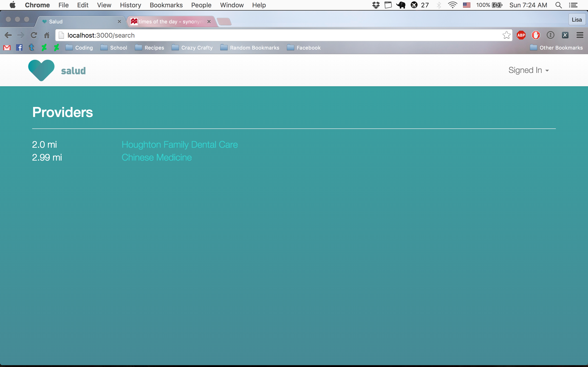Expand the Signed In dropdown
588x367 pixels.
(529, 70)
